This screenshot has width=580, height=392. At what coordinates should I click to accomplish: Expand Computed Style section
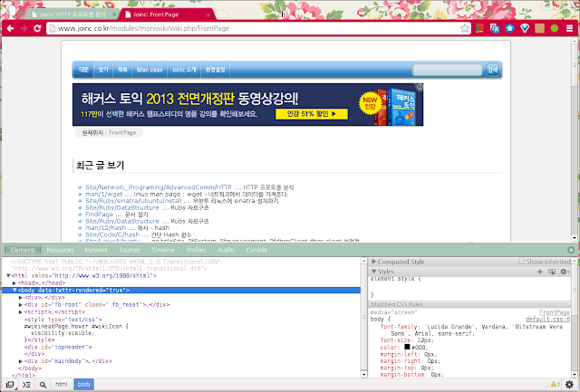(x=373, y=262)
